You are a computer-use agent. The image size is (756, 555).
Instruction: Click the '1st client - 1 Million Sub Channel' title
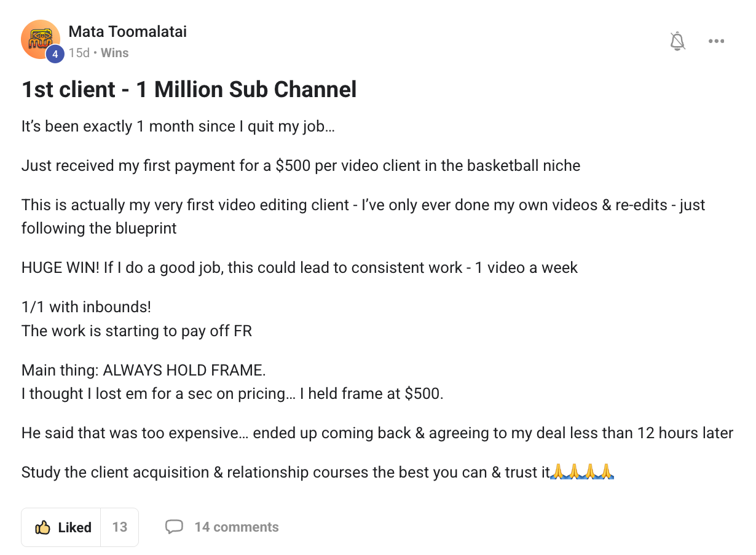tap(189, 90)
